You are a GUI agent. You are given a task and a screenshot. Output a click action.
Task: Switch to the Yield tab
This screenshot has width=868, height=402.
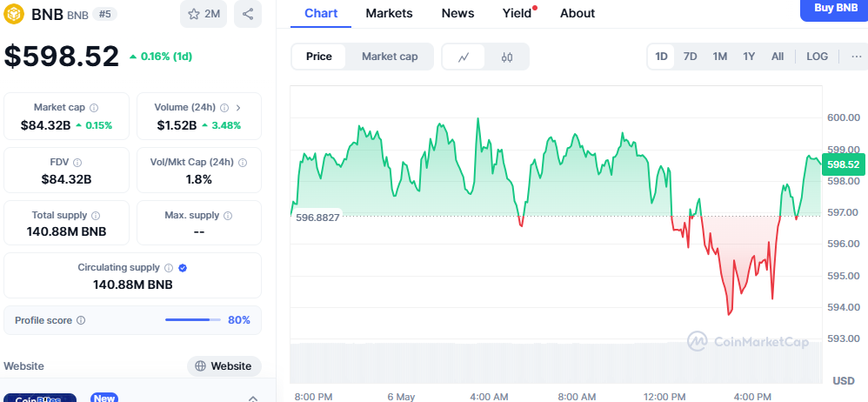click(x=517, y=13)
